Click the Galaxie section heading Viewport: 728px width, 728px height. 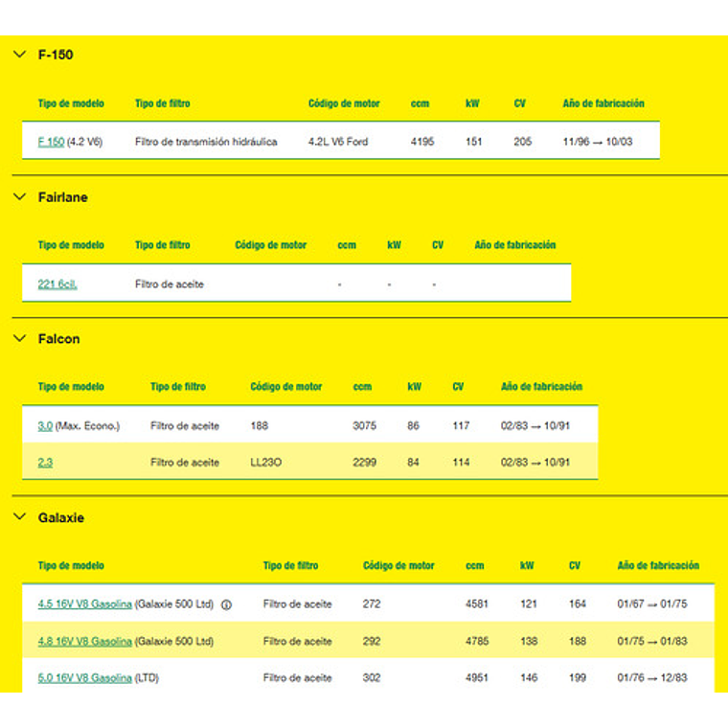click(x=61, y=518)
